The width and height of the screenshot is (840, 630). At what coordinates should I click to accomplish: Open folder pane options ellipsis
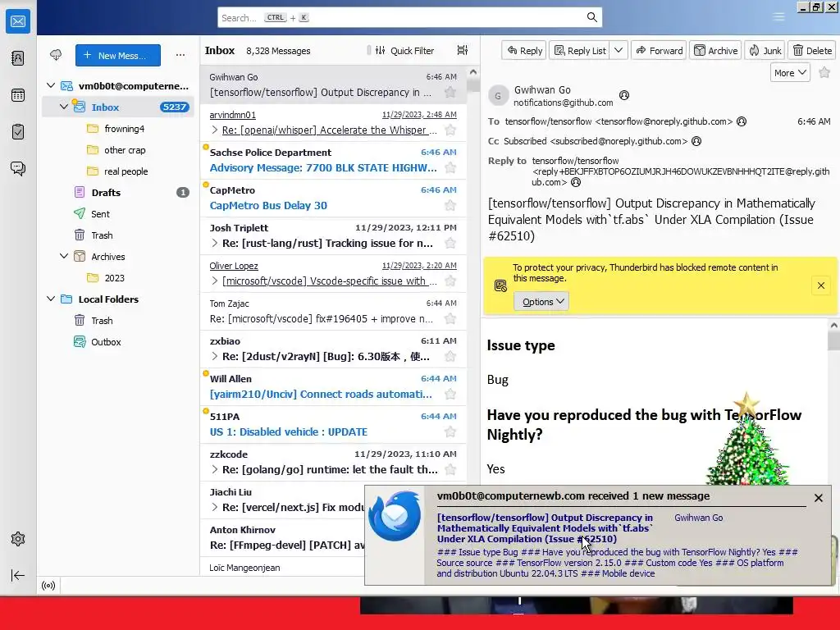(x=180, y=55)
